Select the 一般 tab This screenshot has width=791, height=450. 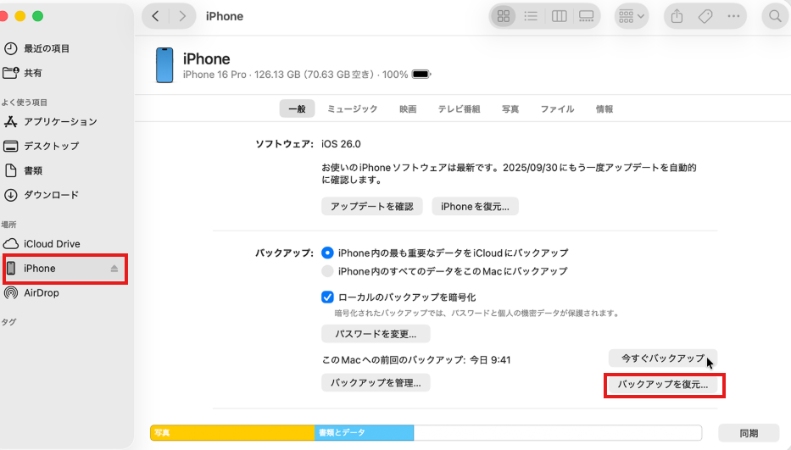click(297, 109)
